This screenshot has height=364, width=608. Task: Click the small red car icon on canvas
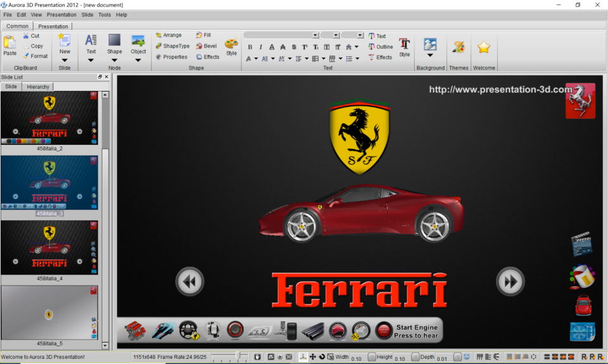click(583, 305)
